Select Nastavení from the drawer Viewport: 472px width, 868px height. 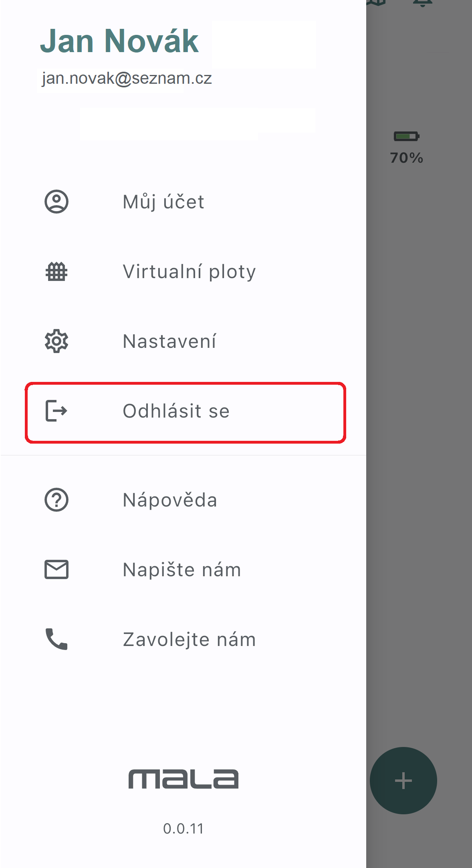tap(183, 341)
